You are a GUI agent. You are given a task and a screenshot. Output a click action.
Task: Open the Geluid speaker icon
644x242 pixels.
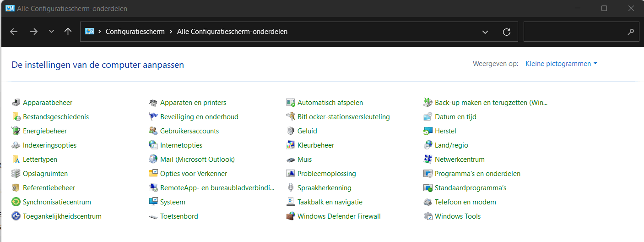(x=291, y=131)
